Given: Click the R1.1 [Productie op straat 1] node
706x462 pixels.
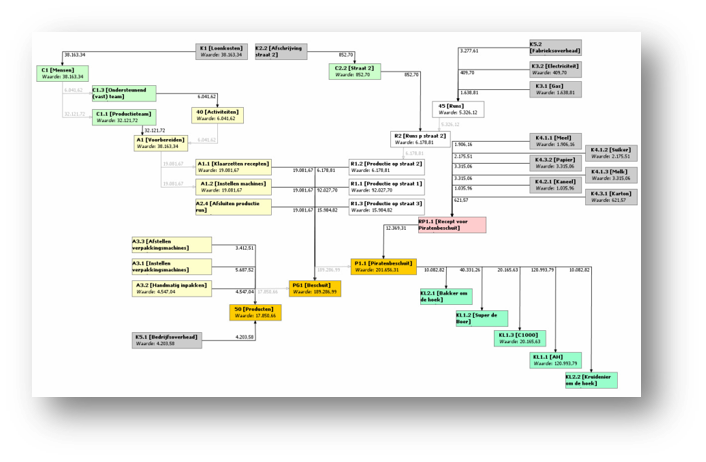Looking at the screenshot, I should click(386, 187).
